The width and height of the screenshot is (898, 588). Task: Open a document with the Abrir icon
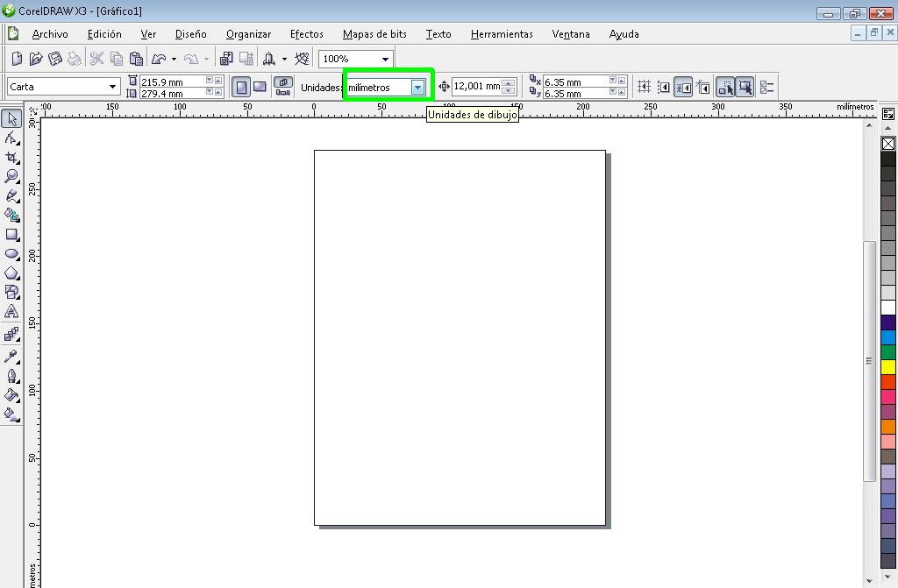click(35, 58)
